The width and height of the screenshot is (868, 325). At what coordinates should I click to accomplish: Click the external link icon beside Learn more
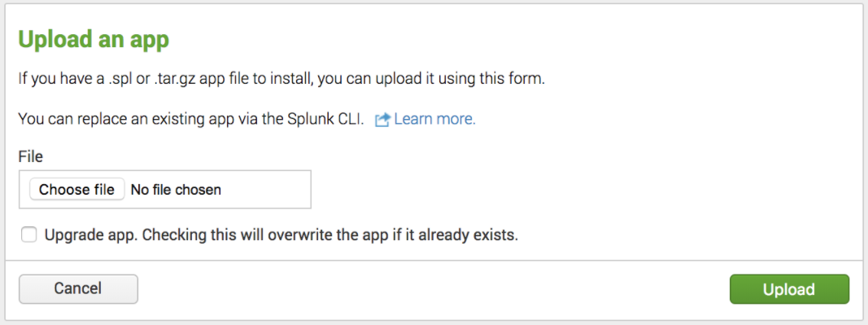[383, 119]
